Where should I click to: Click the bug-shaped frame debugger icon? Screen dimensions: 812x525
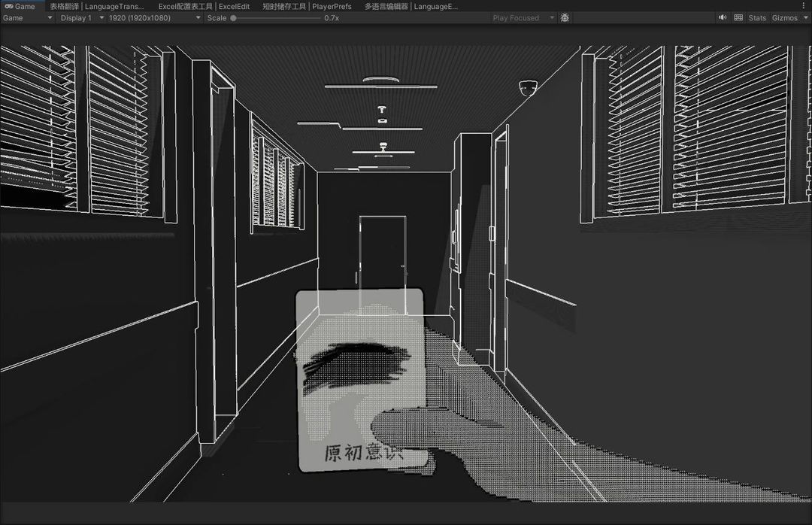click(565, 17)
